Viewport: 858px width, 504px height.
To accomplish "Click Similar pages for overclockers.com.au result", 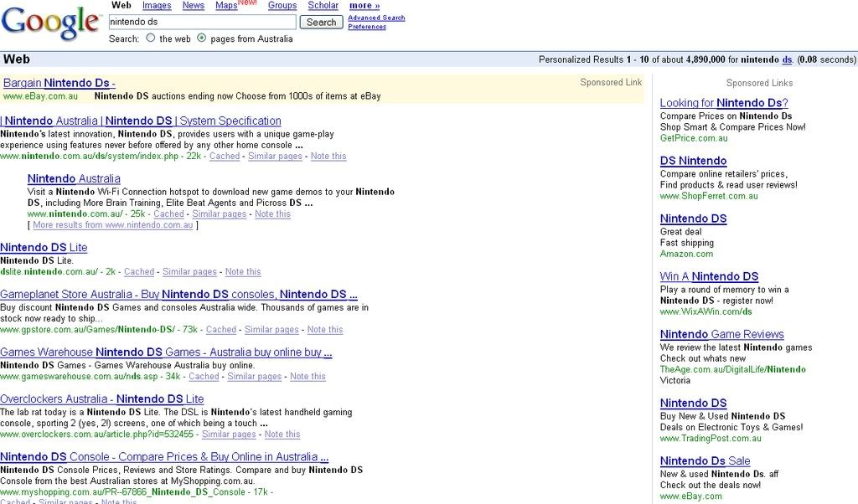I will coord(229,435).
